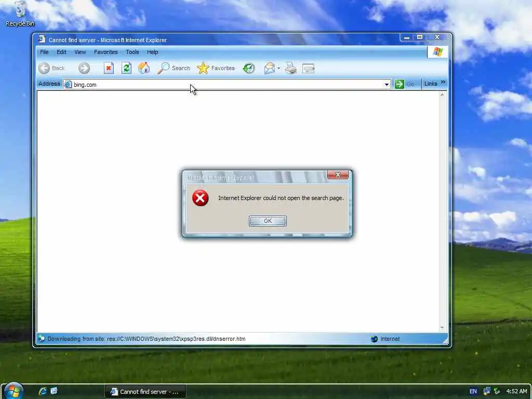The height and width of the screenshot is (399, 532).
Task: Click the bing.com address field
Action: pyautogui.click(x=227, y=85)
